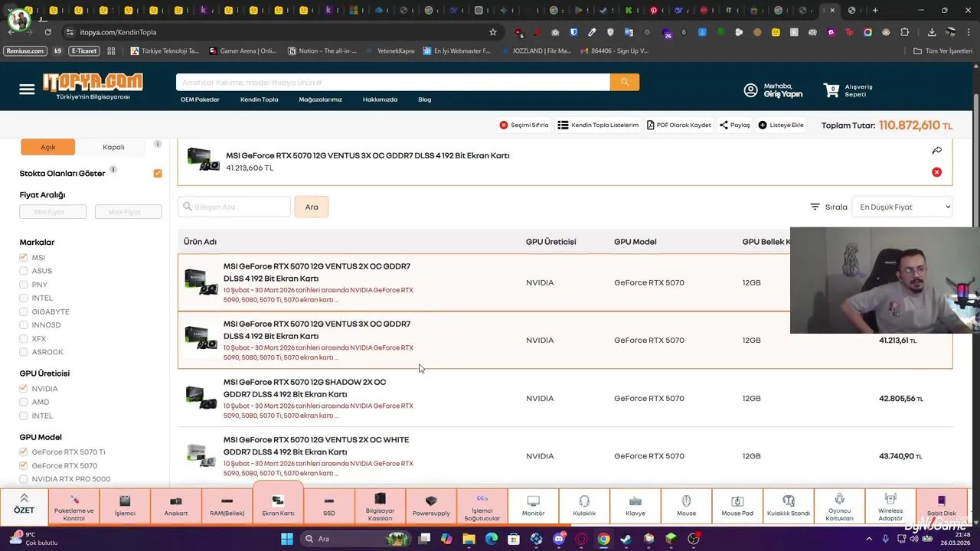This screenshot has height=551, width=980.
Task: Select the SSD category
Action: tap(329, 505)
